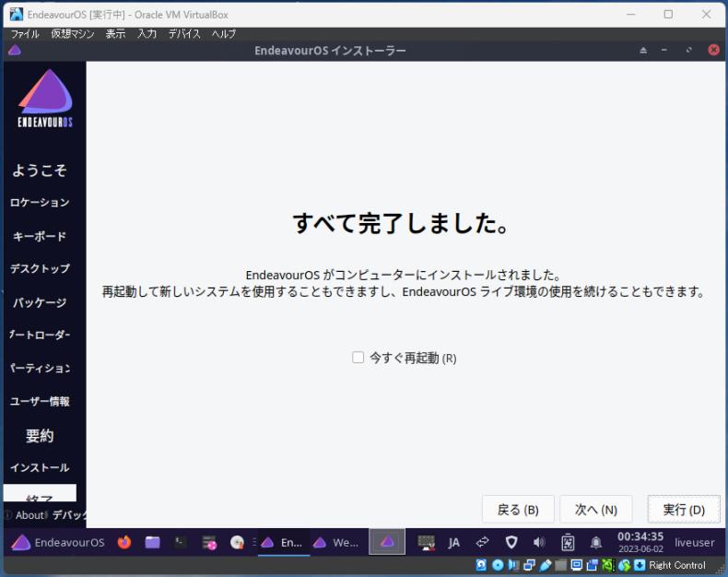728x577 pixels.
Task: Click the 要約 step in sidebar
Action: pyautogui.click(x=40, y=435)
